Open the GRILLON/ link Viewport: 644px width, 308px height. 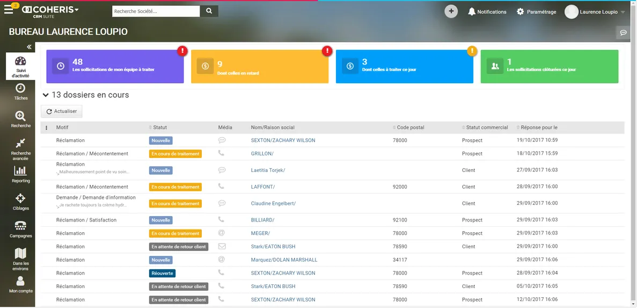(262, 154)
